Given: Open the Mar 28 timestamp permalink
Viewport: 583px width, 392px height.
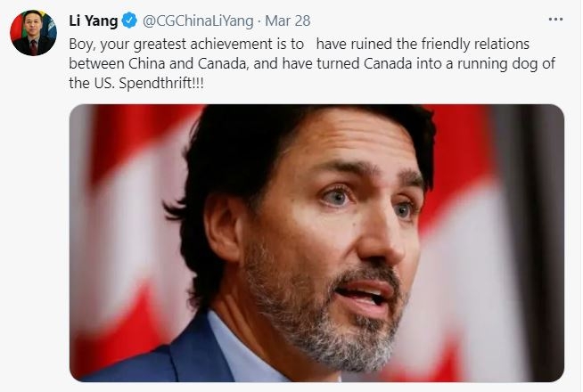Looking at the screenshot, I should 288,20.
